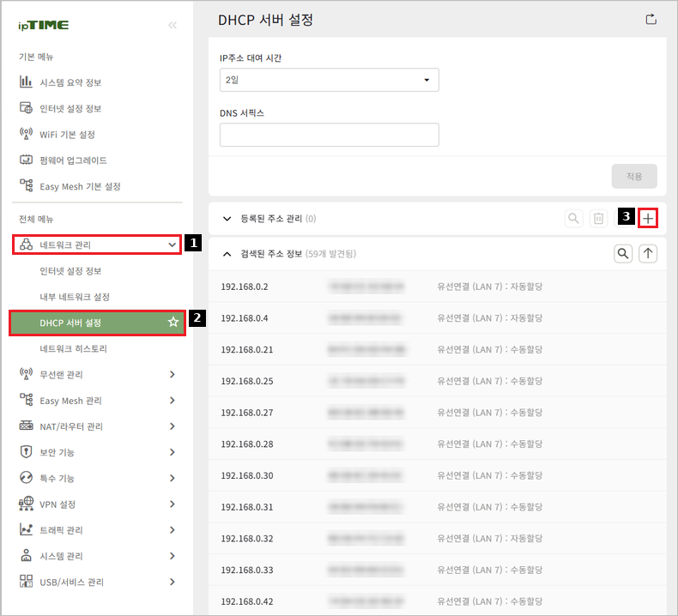Select the 192.168.0.31 address row
This screenshot has height=616, width=678.
pos(437,507)
